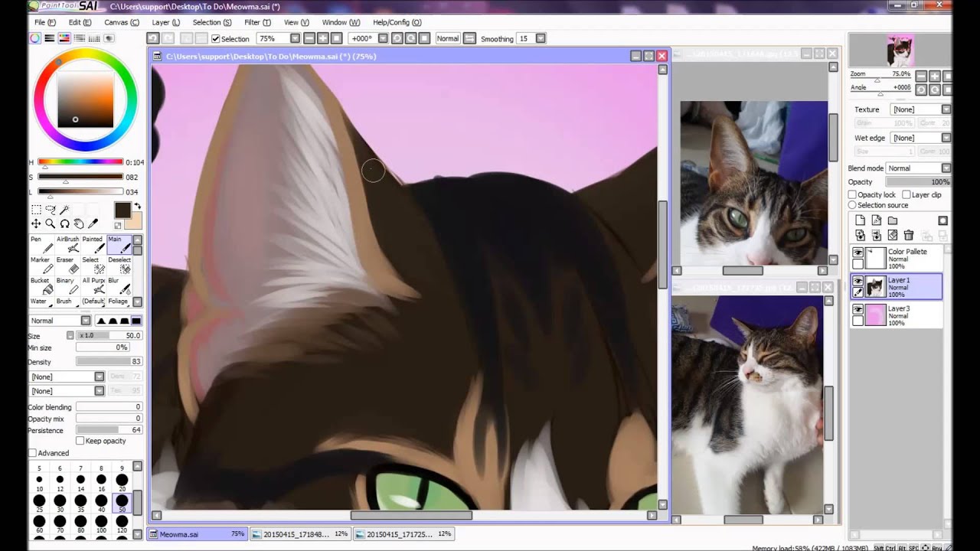The height and width of the screenshot is (551, 980).
Task: Click the zoom out minus button in the toolbar
Action: pyautogui.click(x=309, y=38)
